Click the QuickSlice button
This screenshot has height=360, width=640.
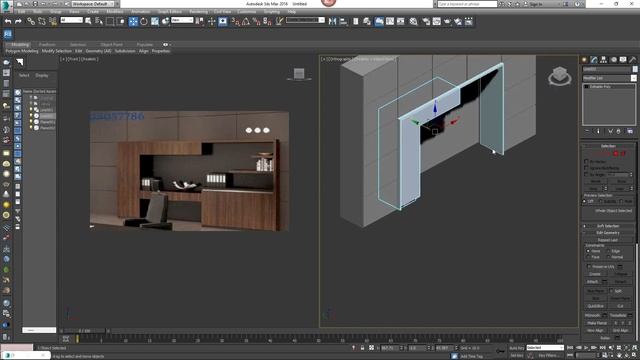click(596, 306)
